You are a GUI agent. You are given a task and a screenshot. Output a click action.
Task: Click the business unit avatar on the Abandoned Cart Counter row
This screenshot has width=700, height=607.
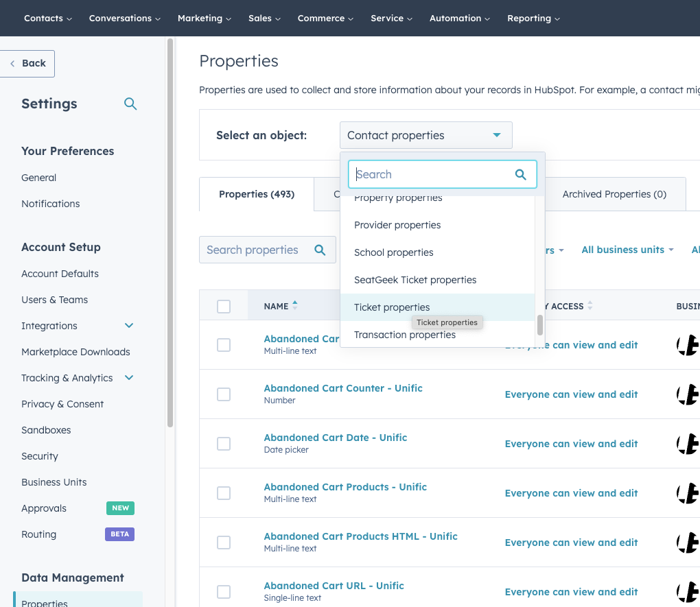click(x=688, y=394)
